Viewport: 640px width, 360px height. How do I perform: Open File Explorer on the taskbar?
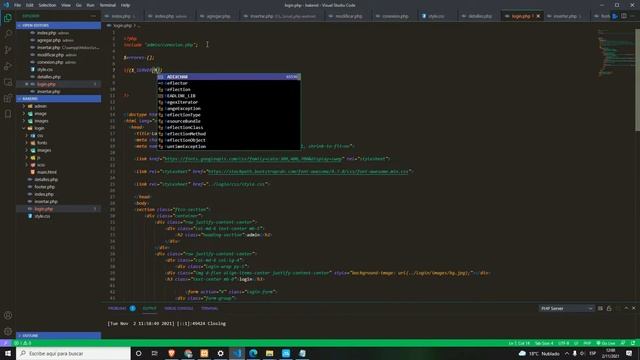coord(269,353)
